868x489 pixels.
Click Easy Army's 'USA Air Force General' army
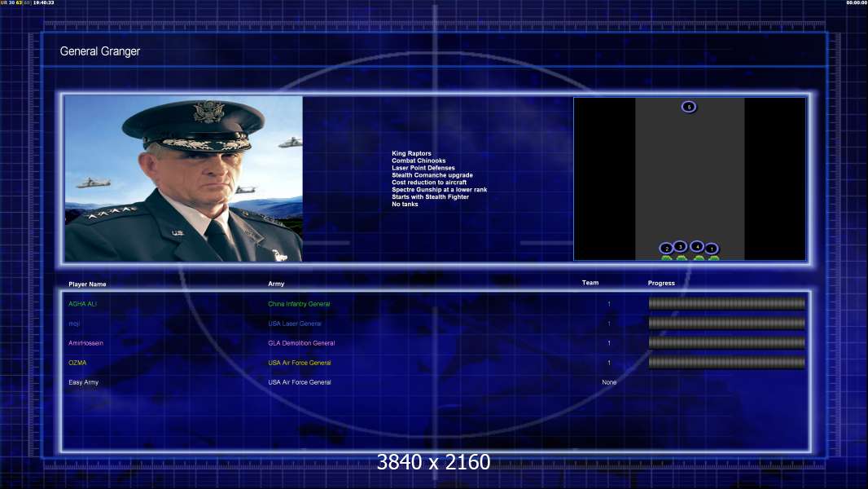[x=300, y=382]
